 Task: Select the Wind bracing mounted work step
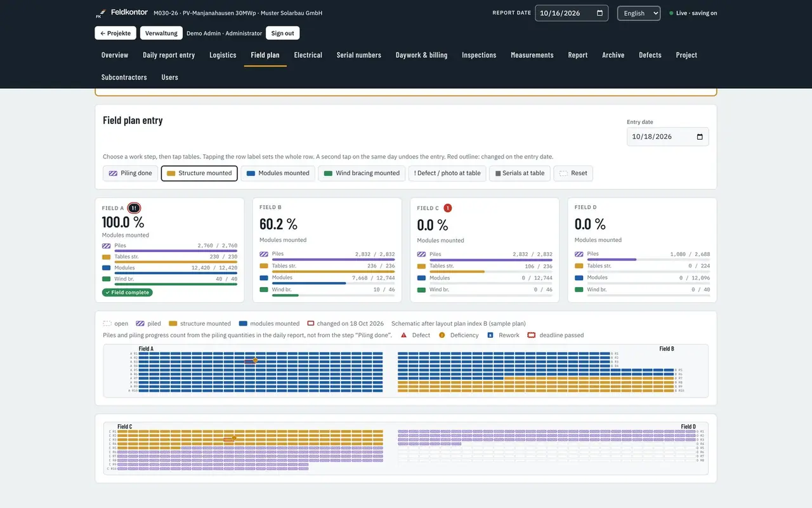tap(362, 173)
